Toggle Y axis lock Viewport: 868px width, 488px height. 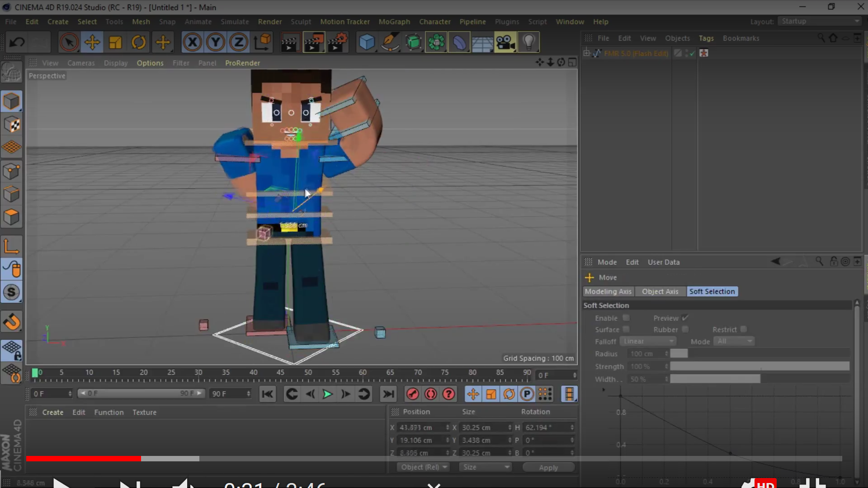(216, 42)
